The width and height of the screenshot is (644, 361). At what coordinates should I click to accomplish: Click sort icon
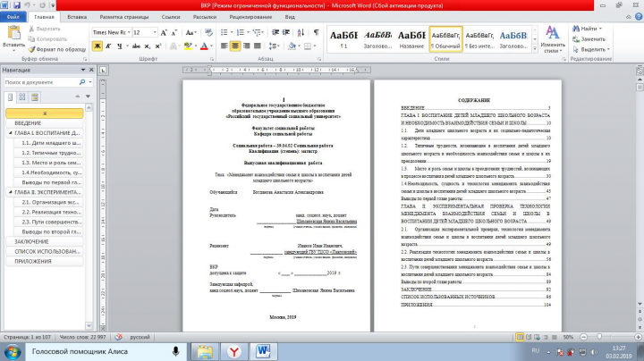tap(301, 32)
